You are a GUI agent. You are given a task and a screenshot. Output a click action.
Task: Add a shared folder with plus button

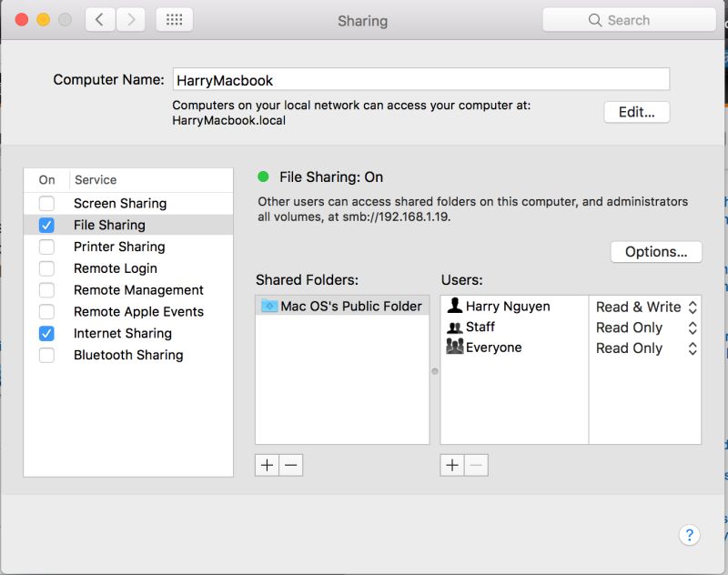pos(267,465)
